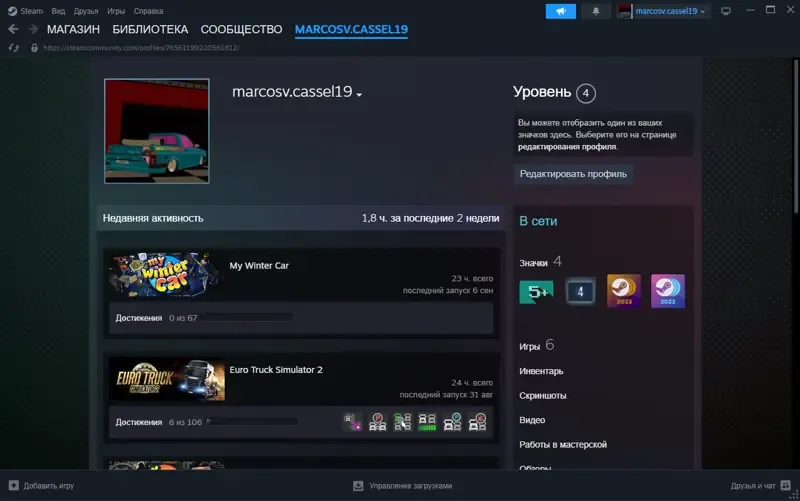View second Euro Truck achievement with P marker
Screen dimensions: 800x501
(x=378, y=422)
